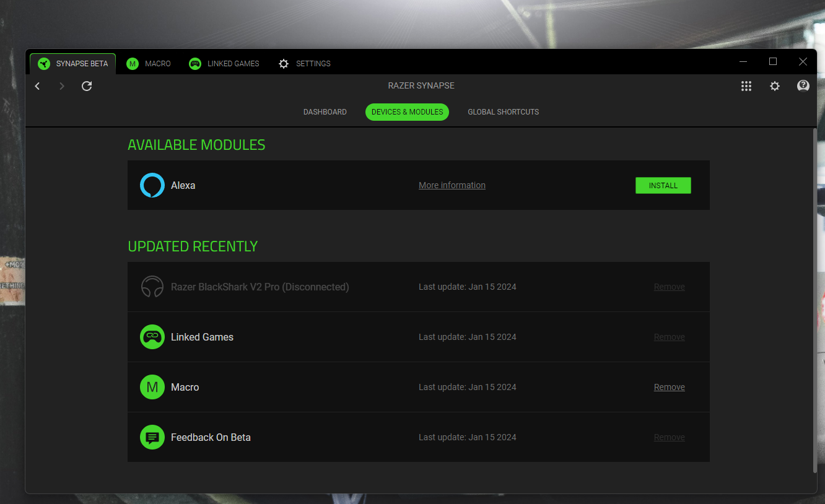Remove the Razer BlackShark V2 Pro device
The width and height of the screenshot is (825, 504).
670,287
